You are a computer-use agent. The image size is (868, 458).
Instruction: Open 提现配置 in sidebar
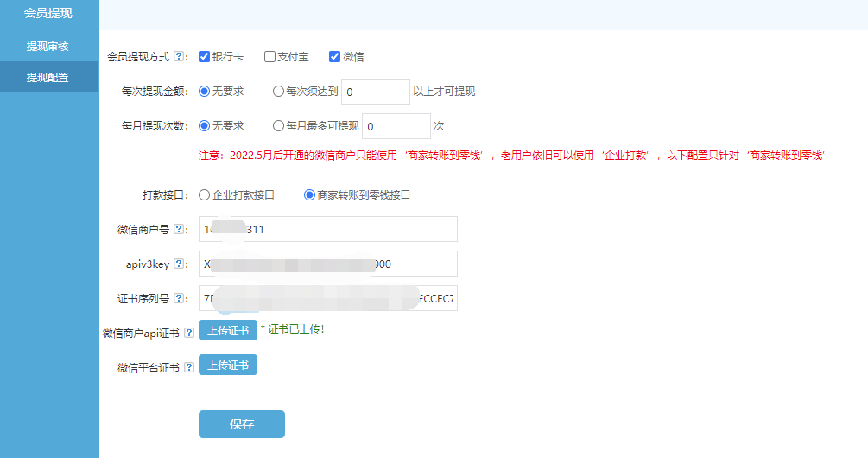pyautogui.click(x=48, y=78)
